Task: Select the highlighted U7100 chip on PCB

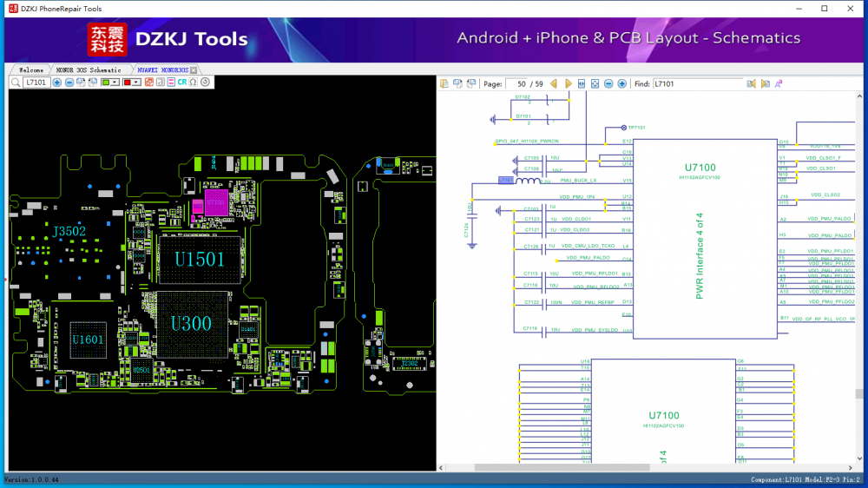Action: (216, 202)
